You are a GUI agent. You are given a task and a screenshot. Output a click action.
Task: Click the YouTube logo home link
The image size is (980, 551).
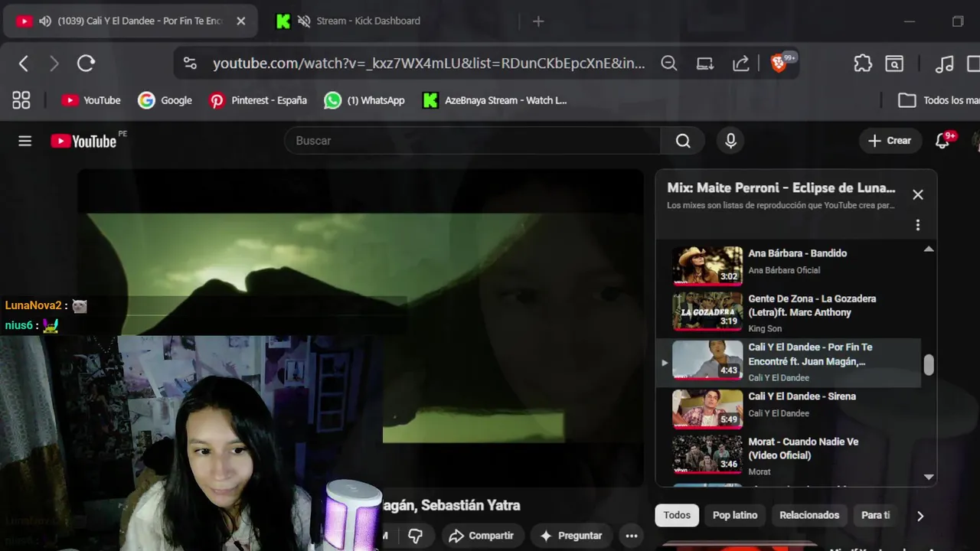[83, 141]
